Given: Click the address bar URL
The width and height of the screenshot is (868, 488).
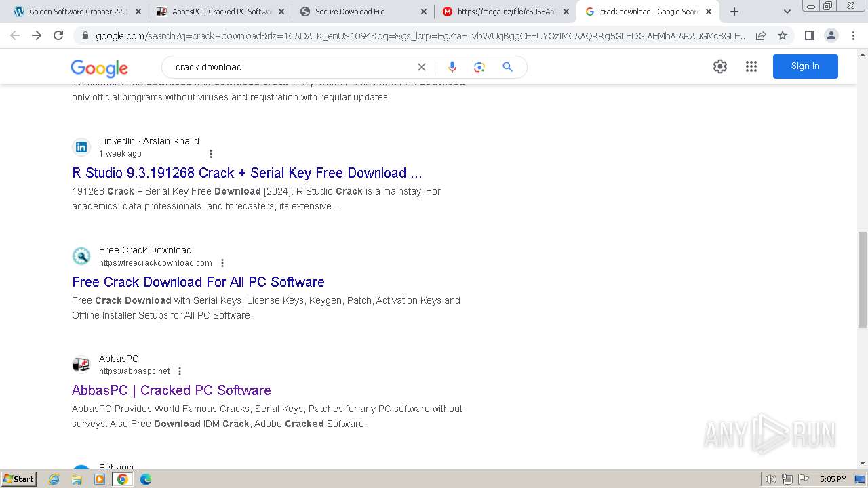Looking at the screenshot, I should click(x=422, y=36).
